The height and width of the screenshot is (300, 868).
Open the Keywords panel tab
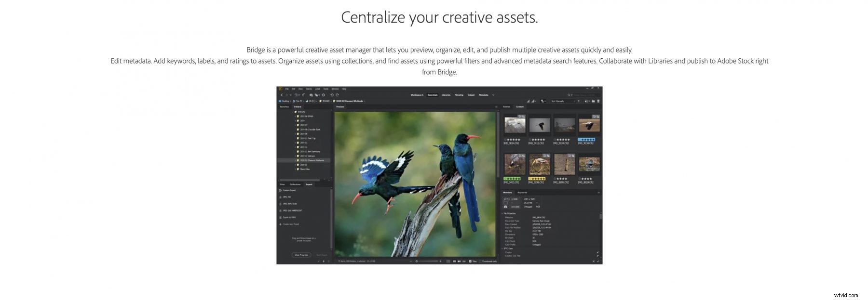click(x=522, y=193)
